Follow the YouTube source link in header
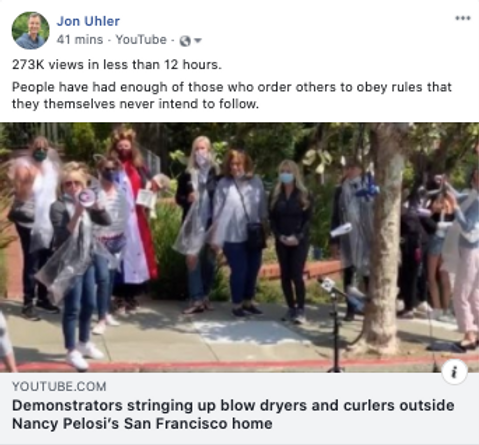Image resolution: width=479 pixels, height=445 pixels. [x=141, y=40]
